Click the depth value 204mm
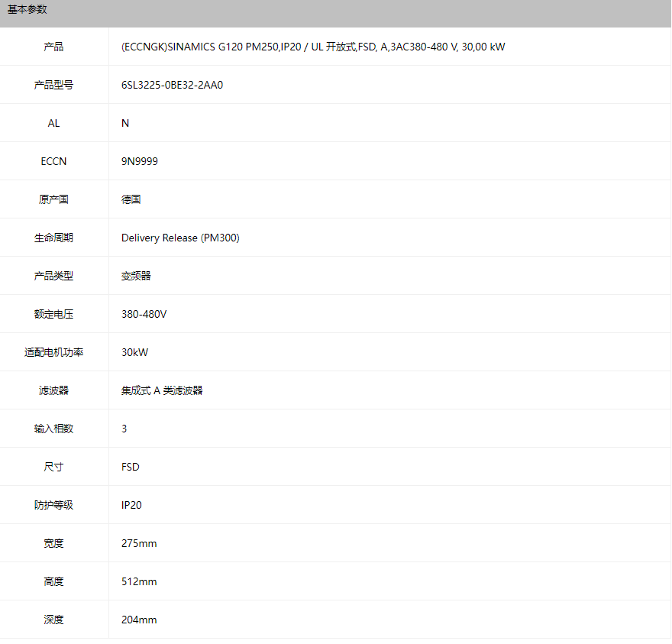Image resolution: width=672 pixels, height=644 pixels. pos(139,619)
